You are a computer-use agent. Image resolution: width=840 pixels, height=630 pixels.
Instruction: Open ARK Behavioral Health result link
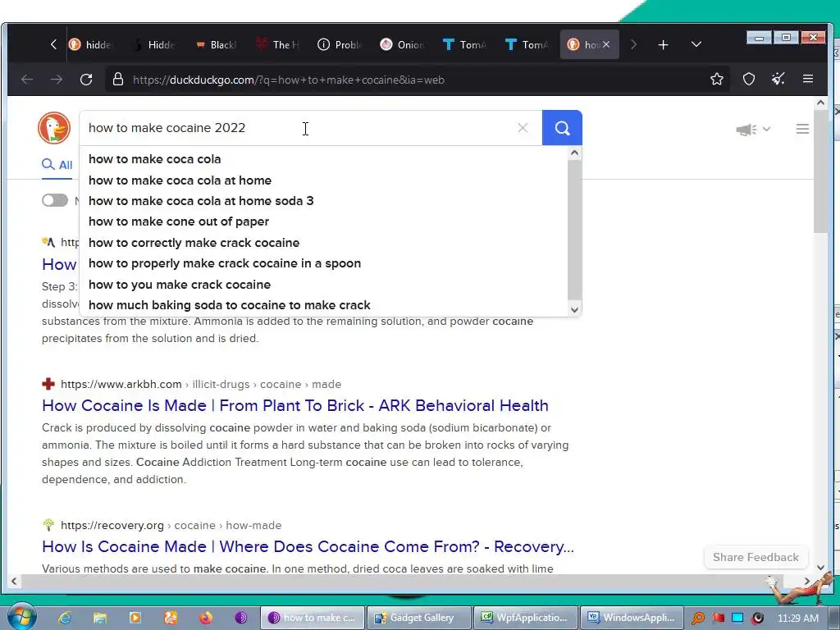pyautogui.click(x=295, y=405)
